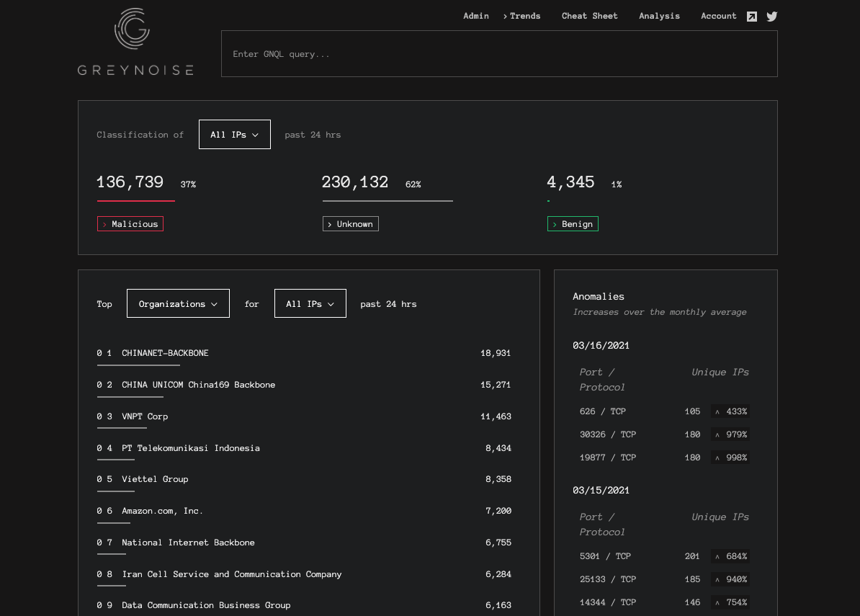
Task: Click the 14344 / TCP anomaly
Action: point(608,602)
